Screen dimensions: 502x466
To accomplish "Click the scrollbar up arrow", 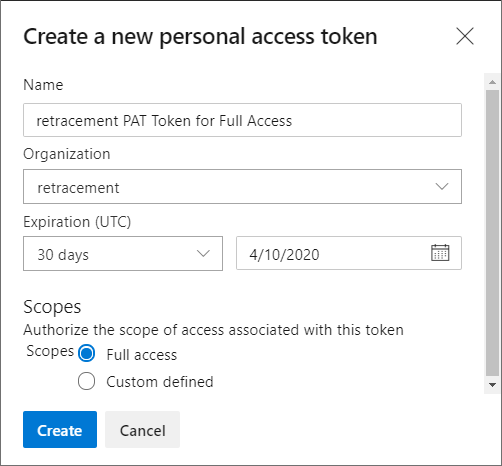I will point(492,82).
